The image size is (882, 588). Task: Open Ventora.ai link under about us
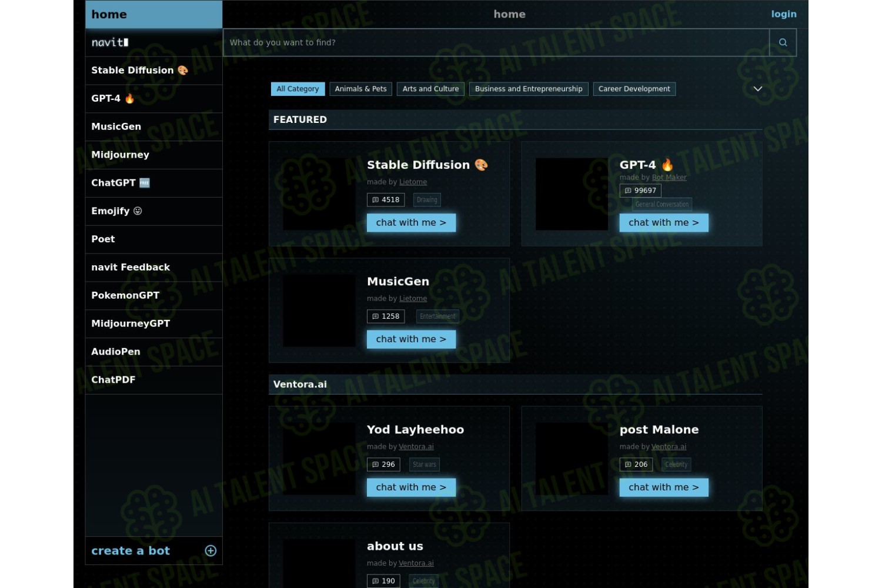click(x=416, y=563)
